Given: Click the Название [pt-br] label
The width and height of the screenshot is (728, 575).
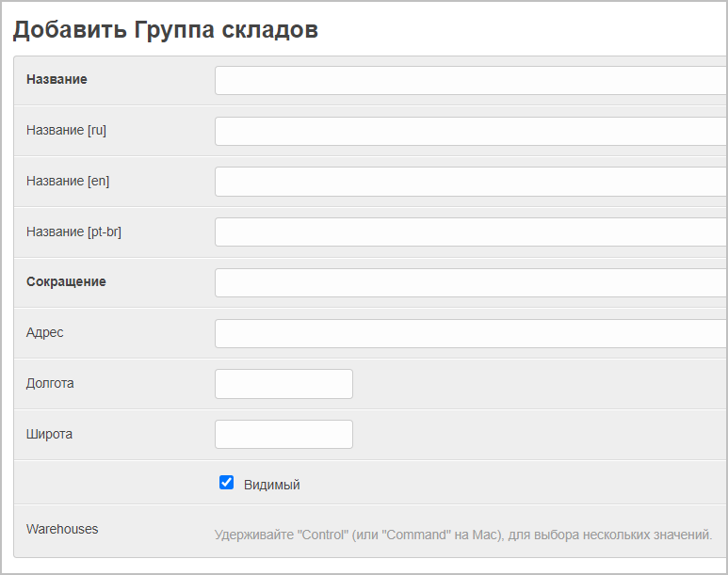Looking at the screenshot, I should coord(73,232).
